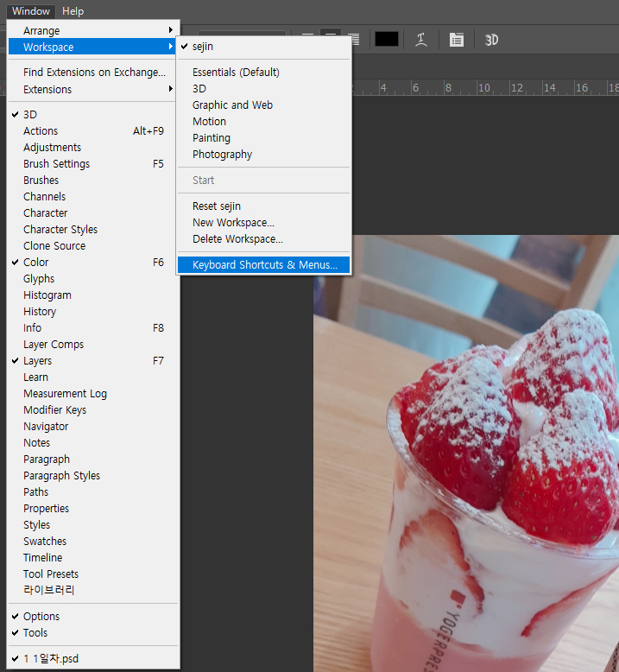Open the Tool Presets panel
This screenshot has width=619, height=672.
click(92, 574)
